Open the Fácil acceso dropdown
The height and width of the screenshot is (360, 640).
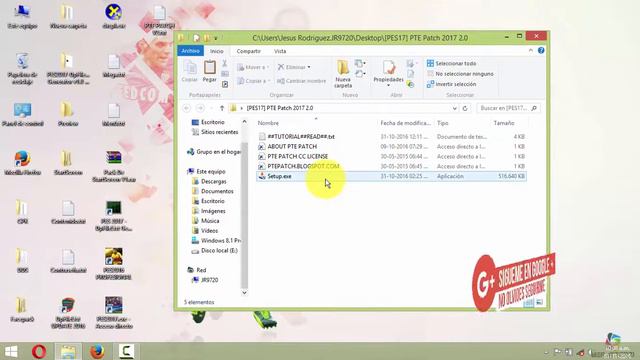click(x=360, y=74)
